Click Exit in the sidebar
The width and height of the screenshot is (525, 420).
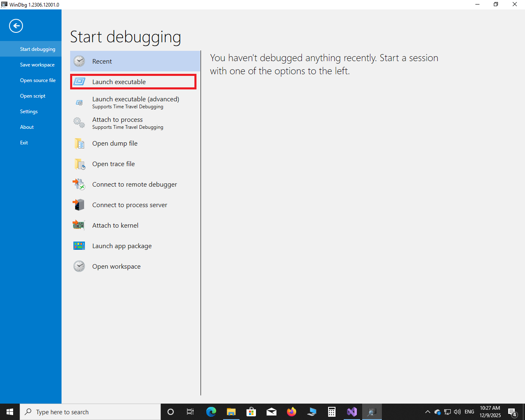pos(24,143)
